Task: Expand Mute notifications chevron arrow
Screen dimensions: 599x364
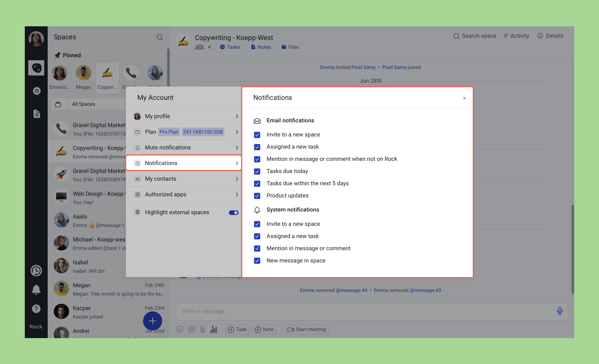Action: 237,148
